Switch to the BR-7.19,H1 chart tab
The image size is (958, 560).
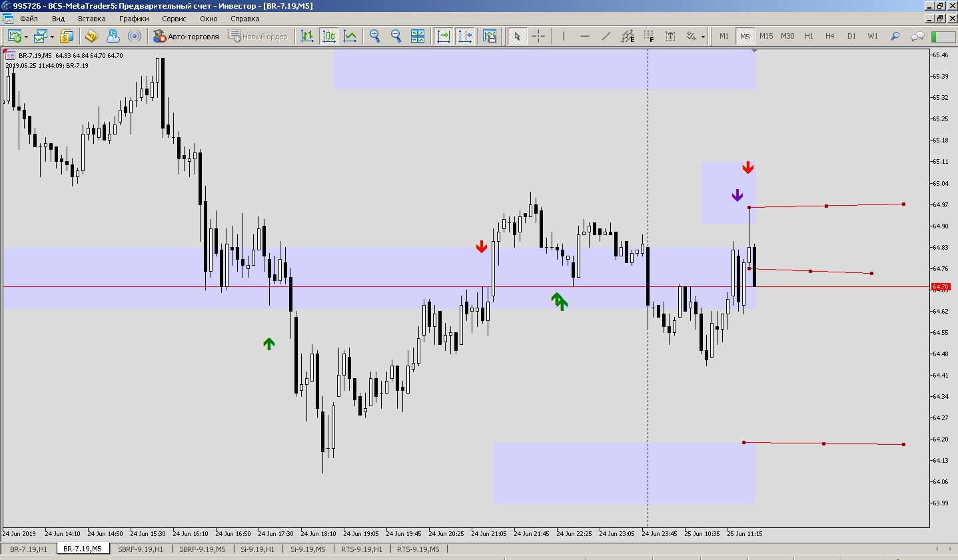click(x=29, y=549)
